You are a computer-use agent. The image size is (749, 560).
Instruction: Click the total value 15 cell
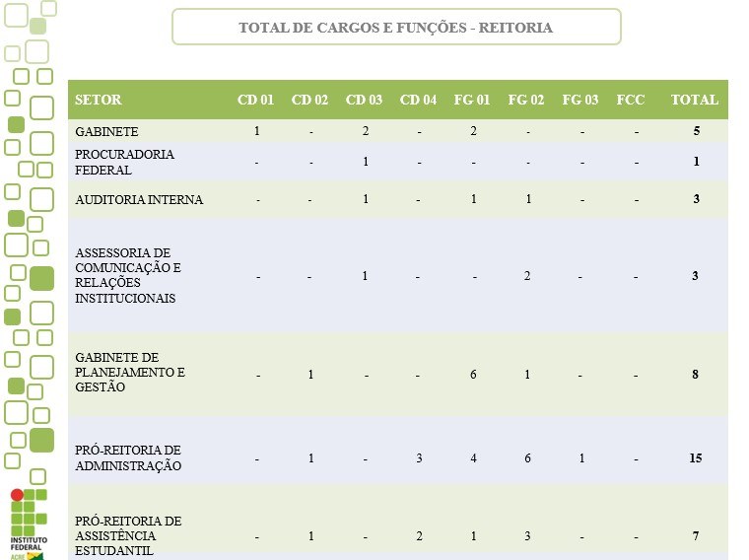(695, 458)
